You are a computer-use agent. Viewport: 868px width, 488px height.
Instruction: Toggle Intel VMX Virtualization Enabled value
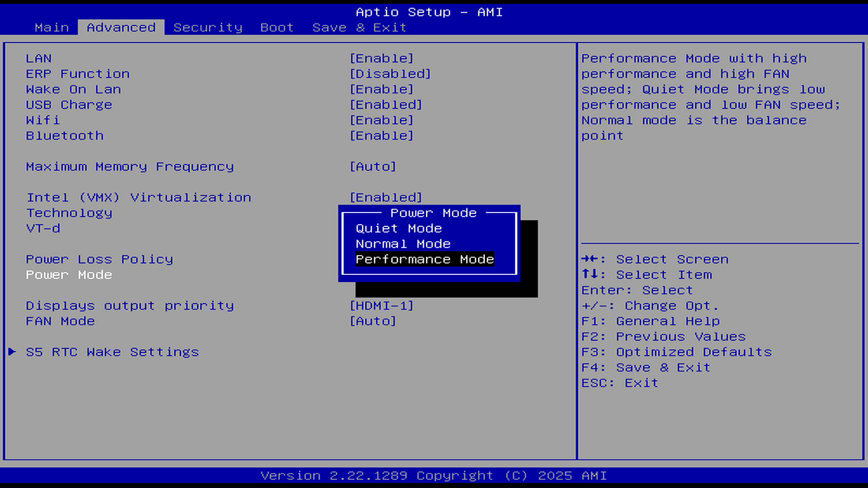tap(386, 197)
